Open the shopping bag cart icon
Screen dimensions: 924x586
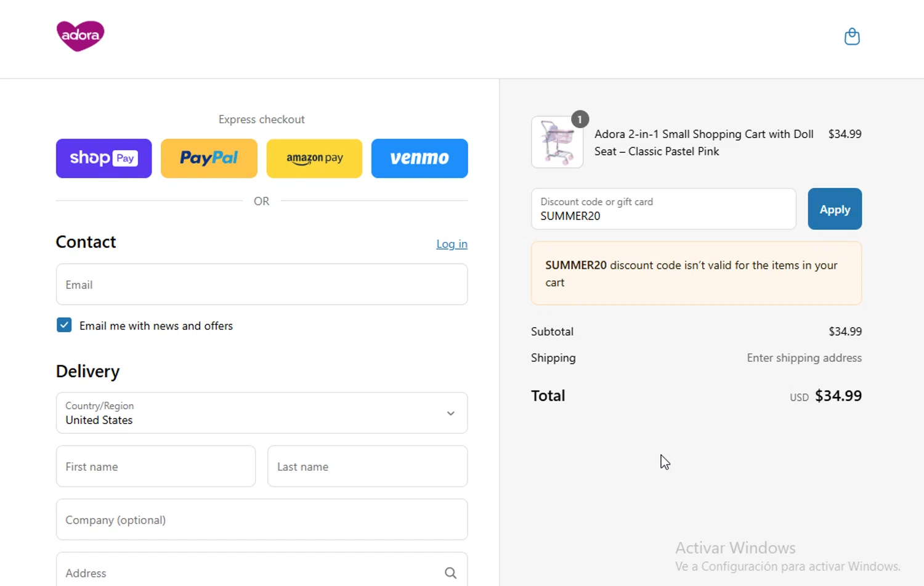pyautogui.click(x=852, y=36)
